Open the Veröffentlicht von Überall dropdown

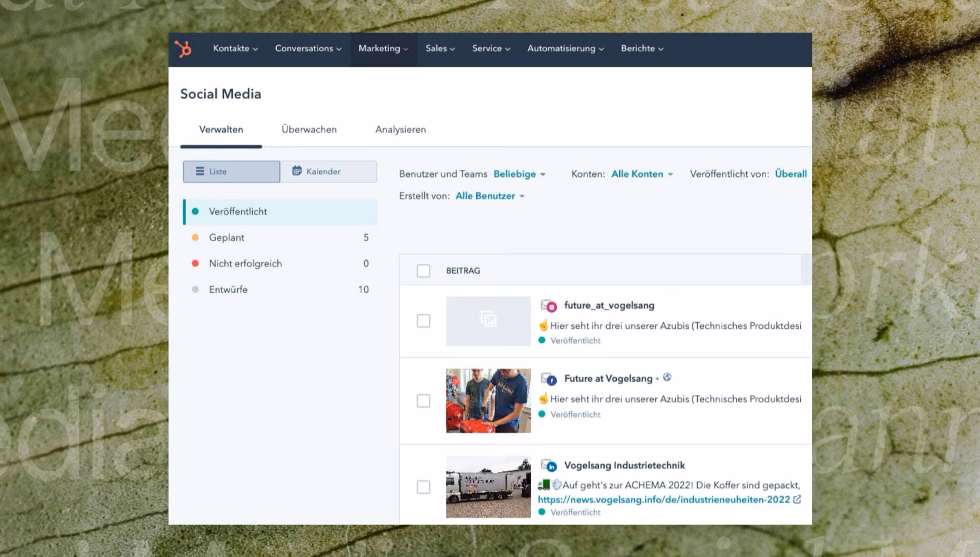tap(791, 174)
